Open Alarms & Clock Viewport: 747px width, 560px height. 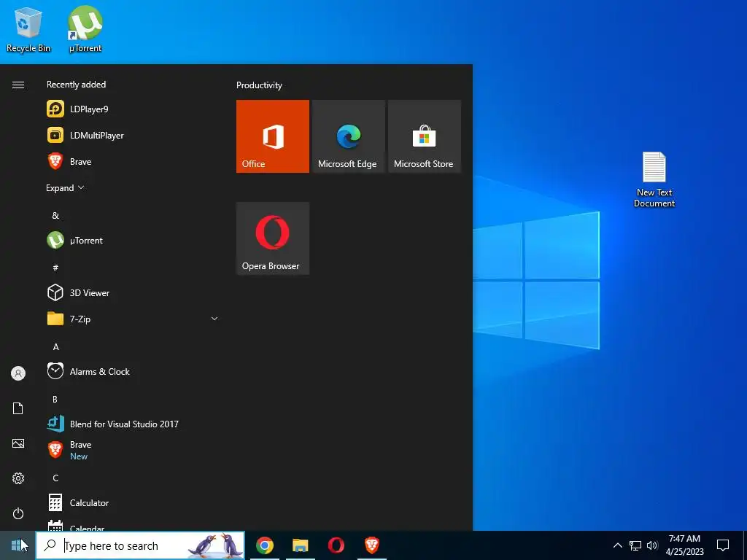coord(133,371)
